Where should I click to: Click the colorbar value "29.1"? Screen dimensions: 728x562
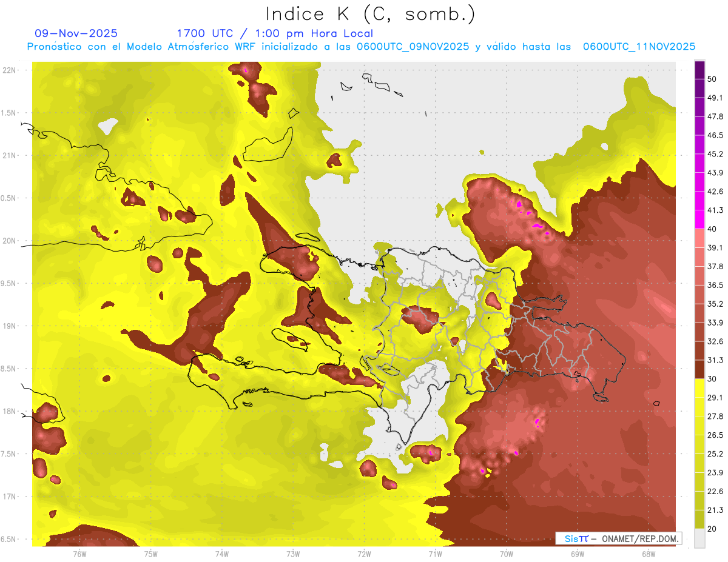point(715,398)
